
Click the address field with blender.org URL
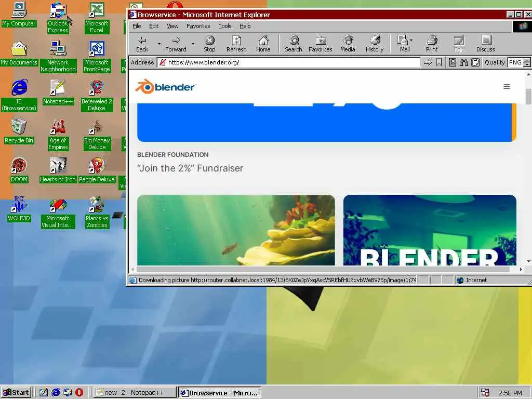(x=288, y=62)
